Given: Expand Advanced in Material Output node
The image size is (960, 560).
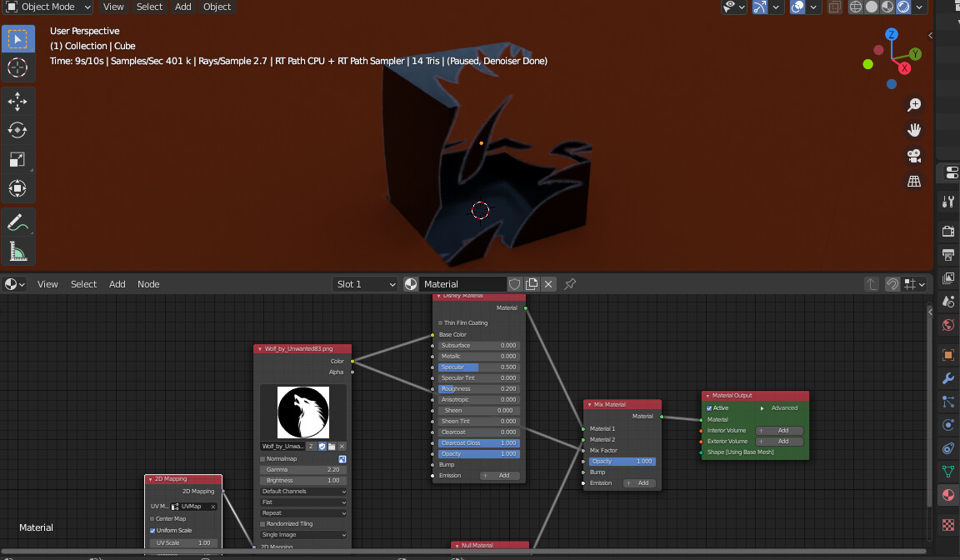Looking at the screenshot, I should point(762,408).
